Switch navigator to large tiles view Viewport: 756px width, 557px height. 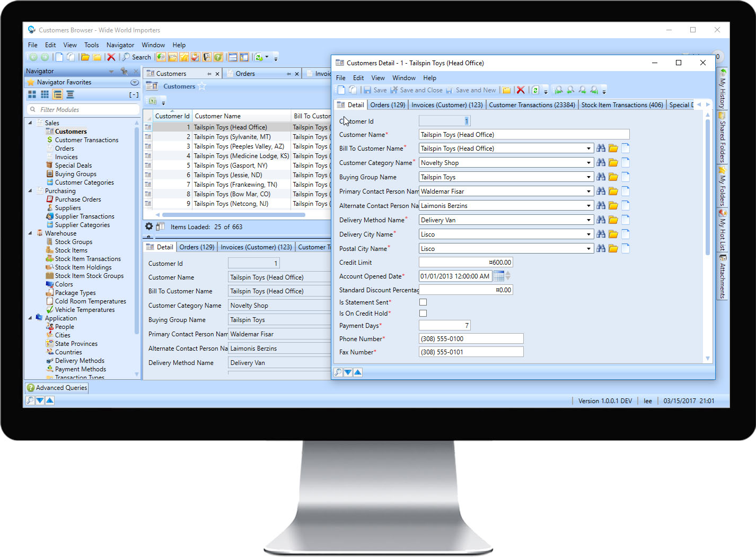click(32, 94)
